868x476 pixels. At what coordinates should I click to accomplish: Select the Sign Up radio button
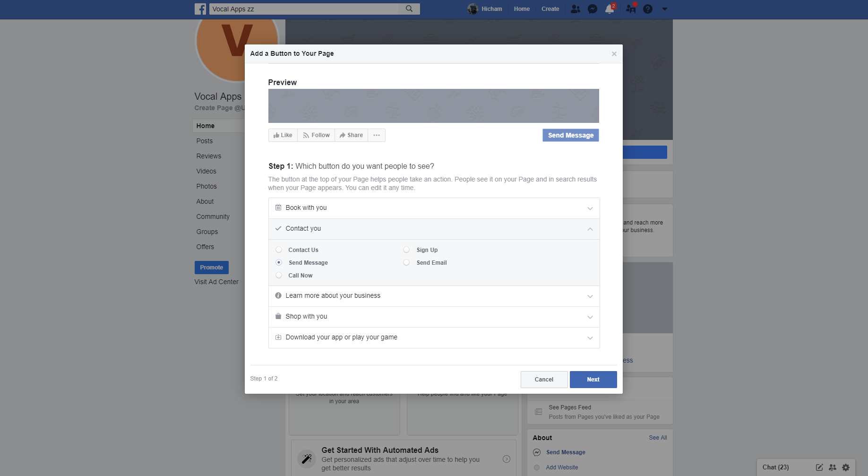[406, 250]
